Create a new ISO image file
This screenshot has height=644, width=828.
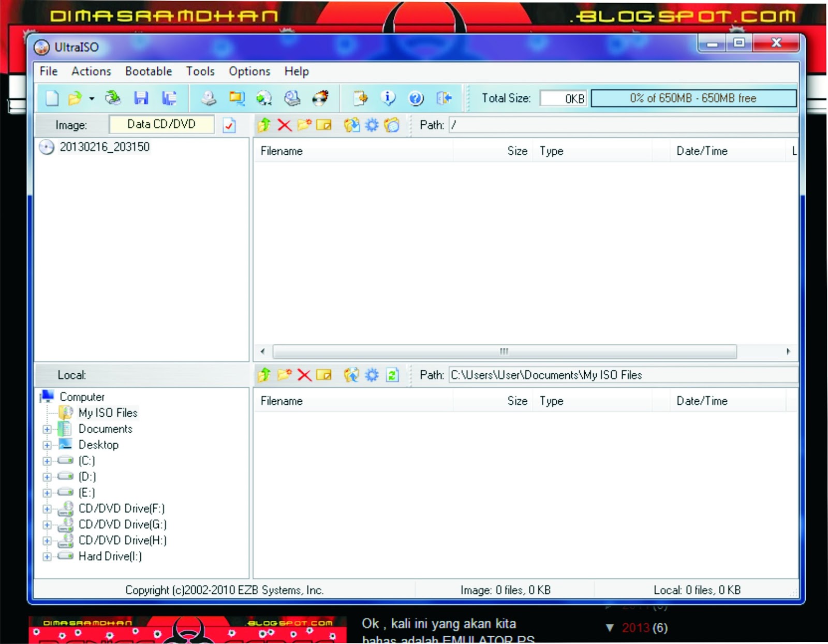point(51,97)
